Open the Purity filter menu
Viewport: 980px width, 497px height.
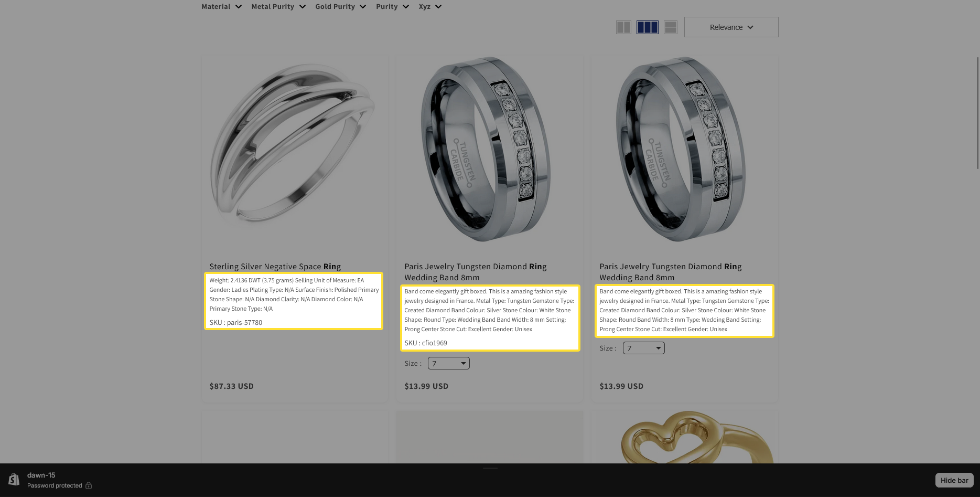click(393, 6)
